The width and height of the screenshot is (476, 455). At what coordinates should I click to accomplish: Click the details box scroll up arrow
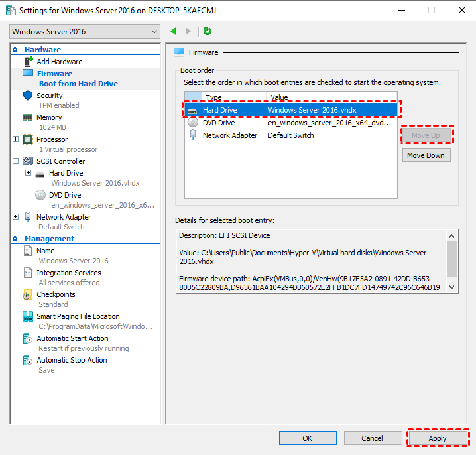(452, 236)
